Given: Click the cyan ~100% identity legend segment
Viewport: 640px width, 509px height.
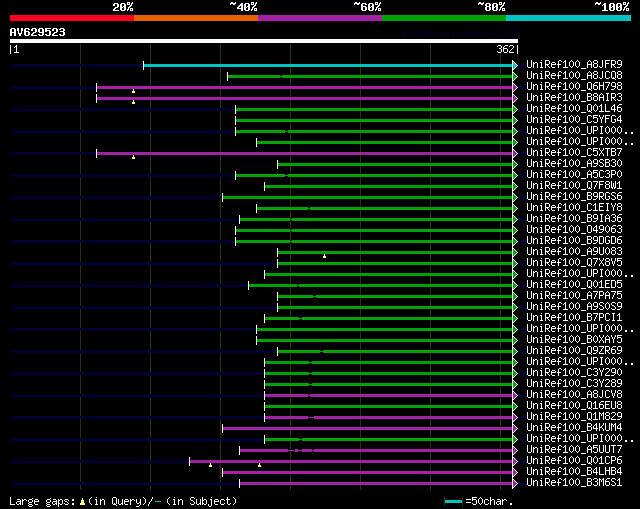Looking at the screenshot, I should click(569, 18).
